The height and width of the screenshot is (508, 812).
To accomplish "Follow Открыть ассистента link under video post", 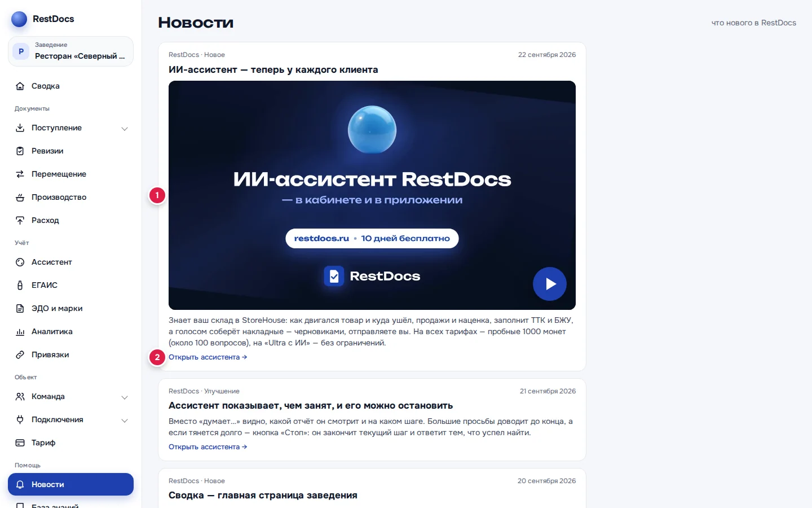I will [208, 357].
